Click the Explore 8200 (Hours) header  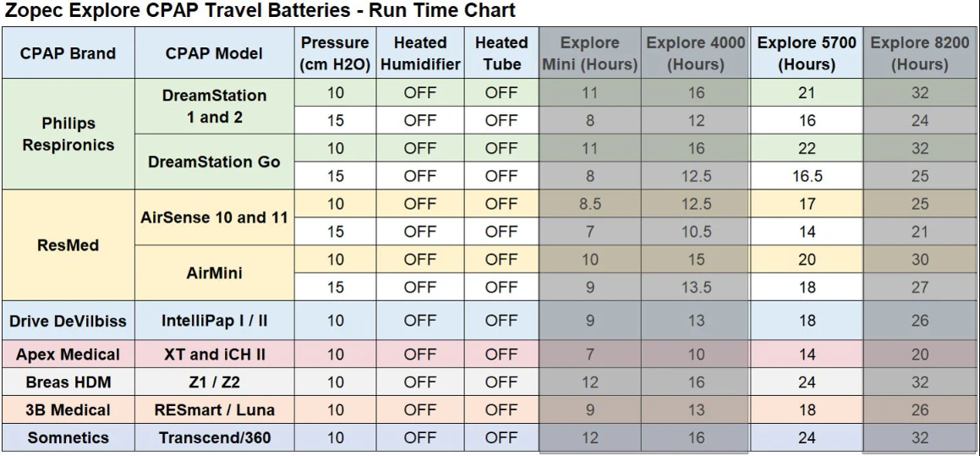tap(920, 53)
